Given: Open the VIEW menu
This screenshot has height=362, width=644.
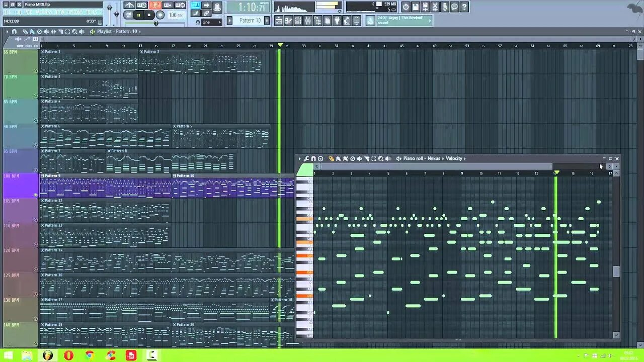Looking at the screenshot, I should coord(60,13).
